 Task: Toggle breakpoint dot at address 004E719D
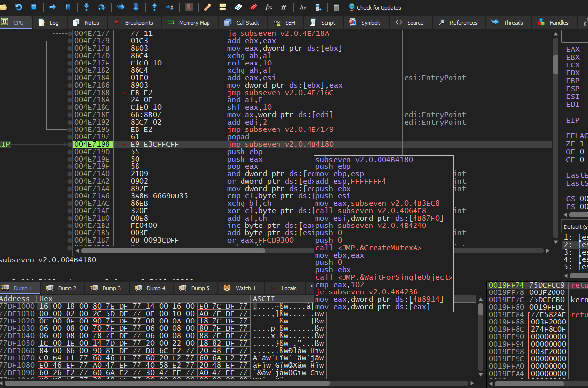tap(69, 152)
